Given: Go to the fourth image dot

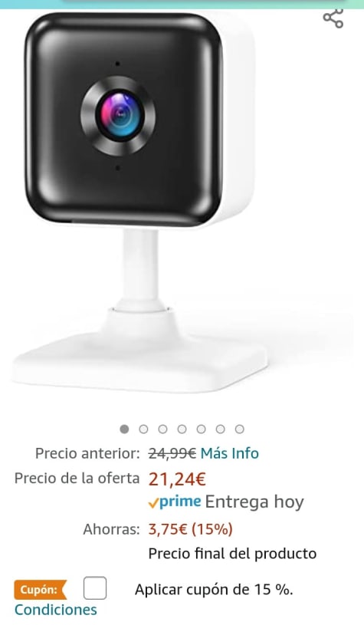Looking at the screenshot, I should tap(182, 429).
